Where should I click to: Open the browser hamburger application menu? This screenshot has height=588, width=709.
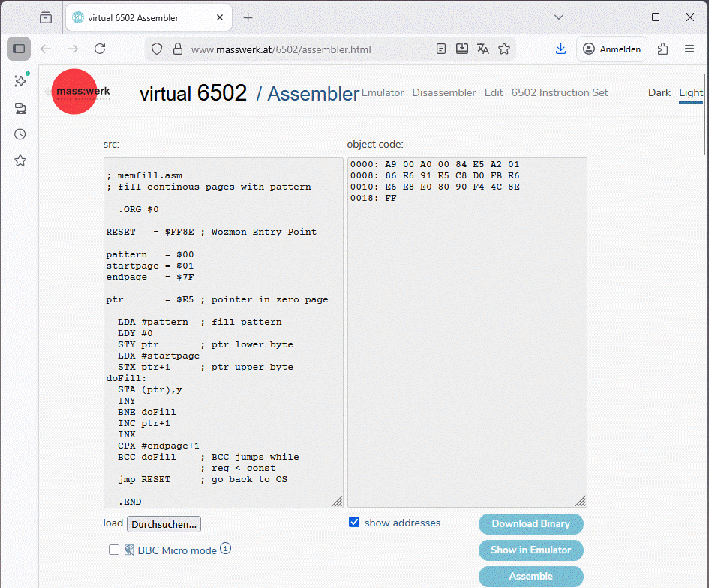[689, 49]
